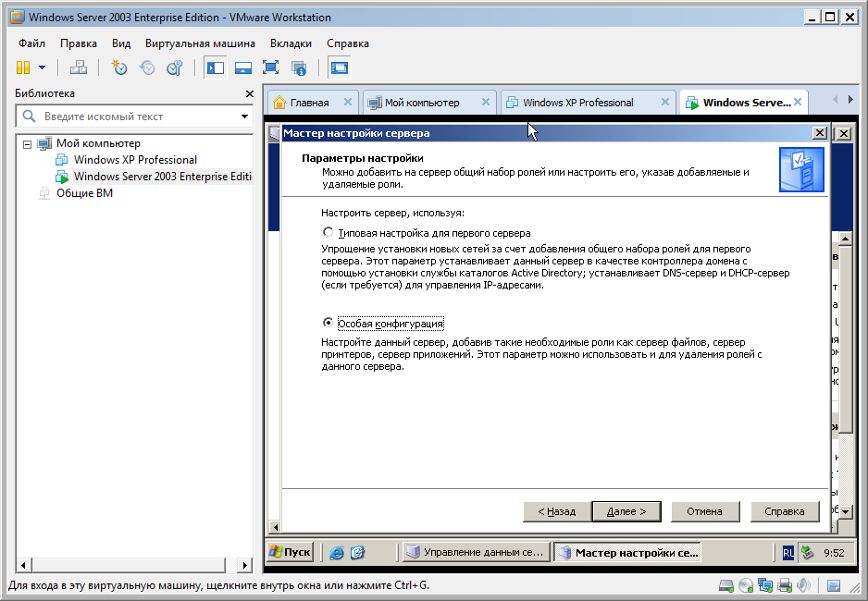
Task: Close the Библиотека panel
Action: coord(250,94)
